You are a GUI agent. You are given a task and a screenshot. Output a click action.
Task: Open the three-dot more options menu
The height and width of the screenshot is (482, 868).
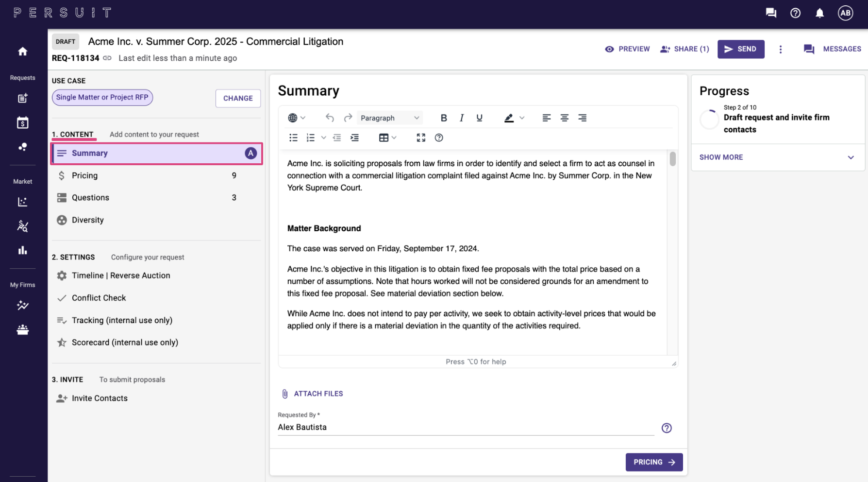[x=780, y=49]
